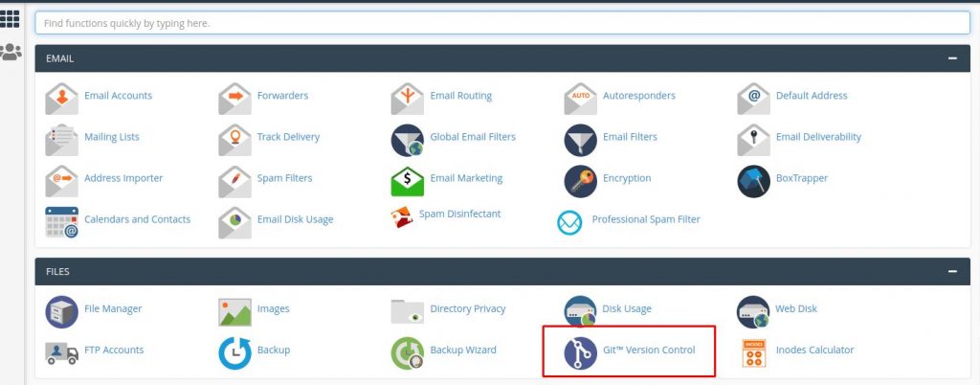The width and height of the screenshot is (980, 385).
Task: Click the BoxTrapper icon
Action: point(753,179)
